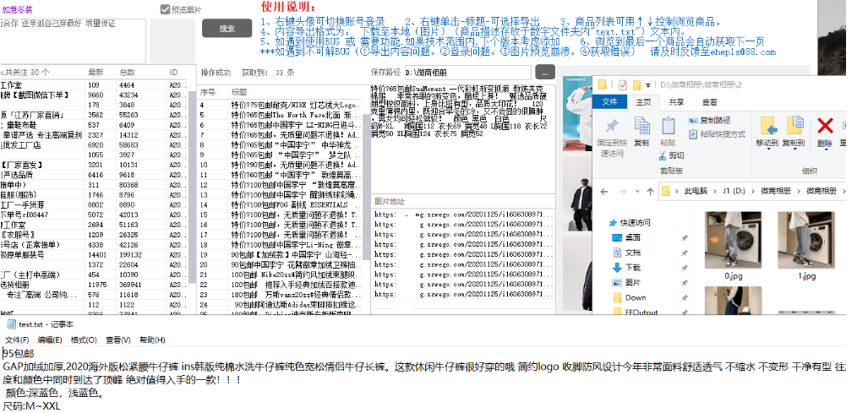Click the new folder icon in Explorer quick access toolbar
868x413 pixels.
636,84
